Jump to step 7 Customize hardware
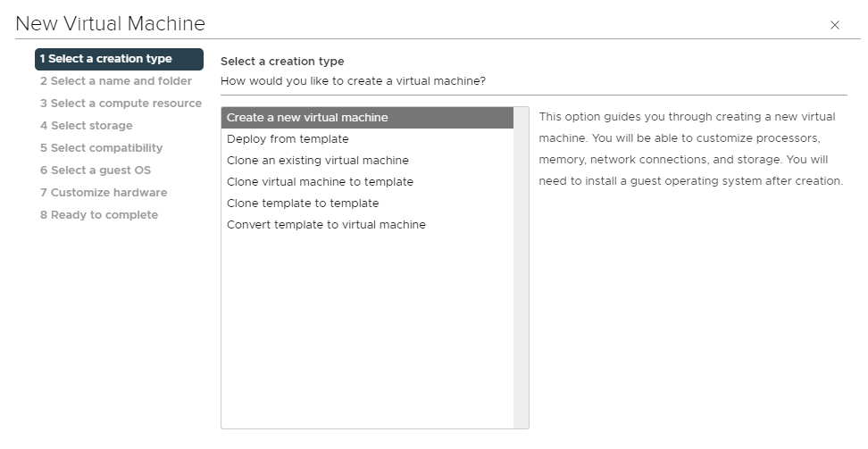 (x=103, y=193)
